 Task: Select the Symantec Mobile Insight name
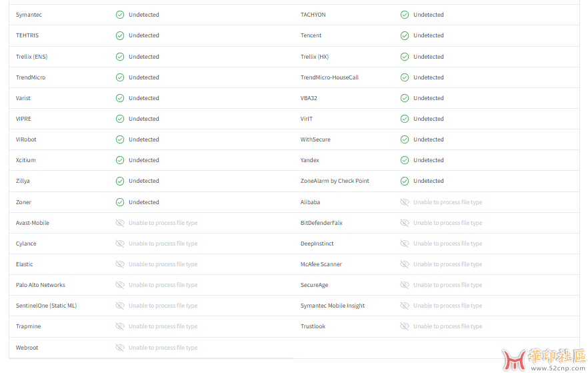(332, 306)
